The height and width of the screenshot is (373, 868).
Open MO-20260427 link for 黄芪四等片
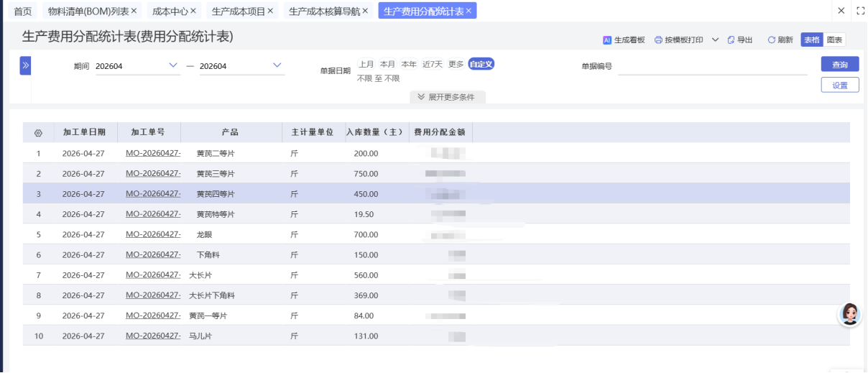click(x=153, y=194)
